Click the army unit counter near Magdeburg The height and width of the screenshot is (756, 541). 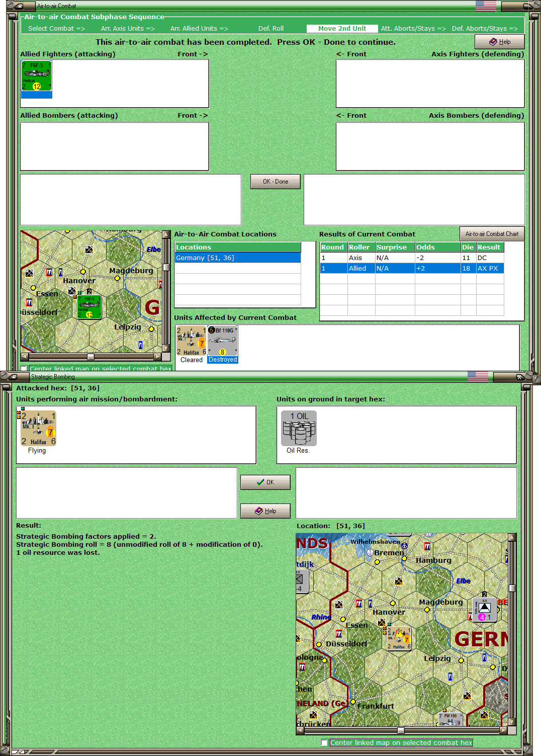click(x=484, y=609)
